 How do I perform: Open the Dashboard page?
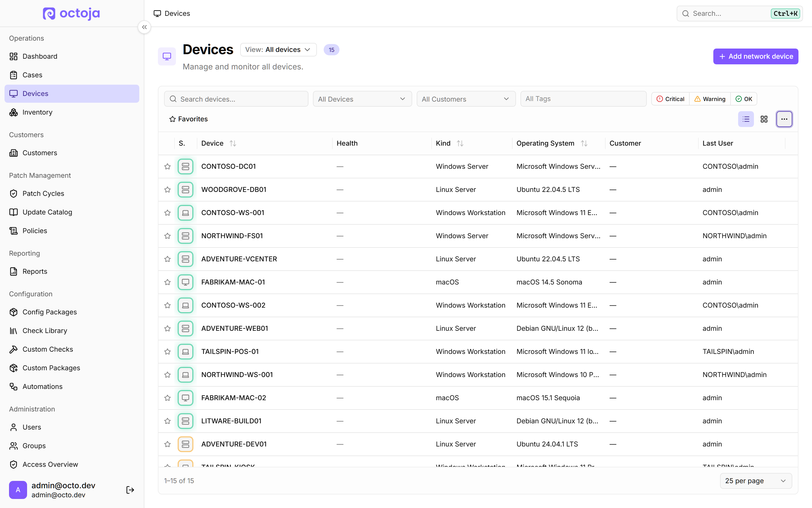coord(72,56)
